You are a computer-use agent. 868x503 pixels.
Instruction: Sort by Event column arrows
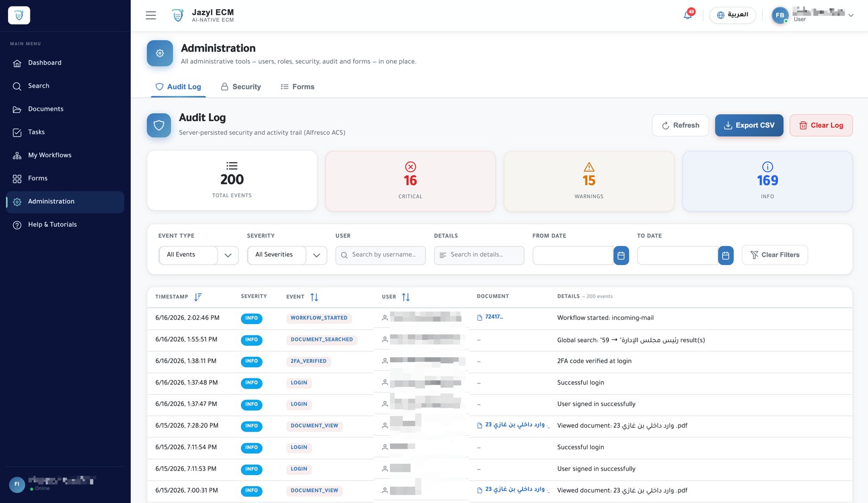coord(314,297)
